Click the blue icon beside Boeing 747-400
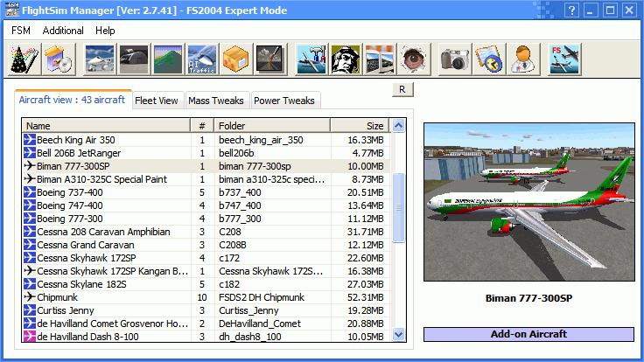Image resolution: width=644 pixels, height=362 pixels. [29, 205]
